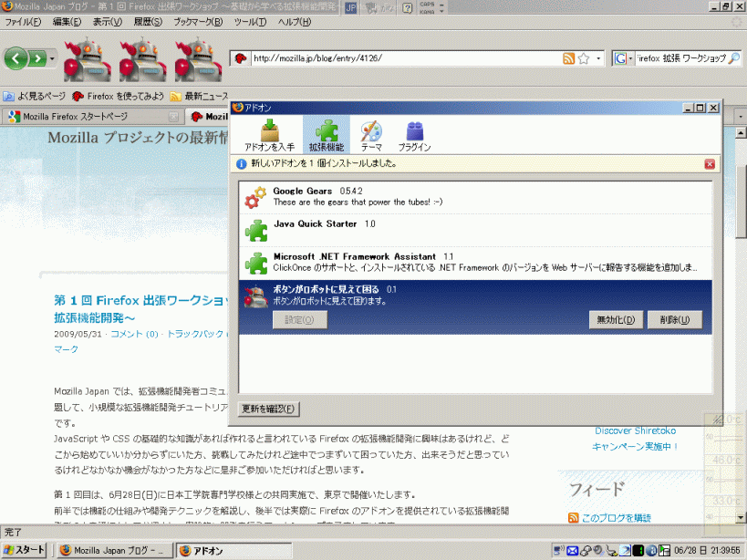Open the all-tabs list dropdown

(740, 117)
